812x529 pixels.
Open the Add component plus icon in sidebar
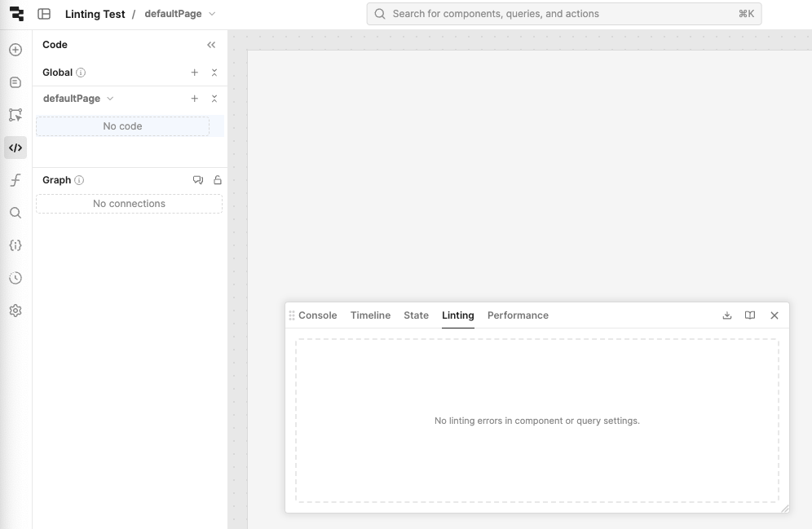[15, 50]
